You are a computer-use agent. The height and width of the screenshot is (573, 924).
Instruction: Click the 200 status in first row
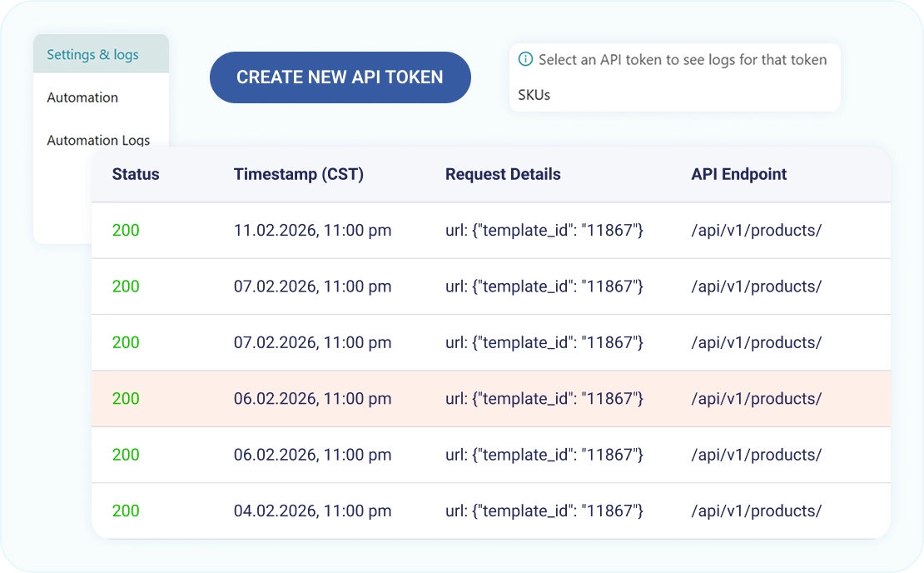(x=126, y=231)
